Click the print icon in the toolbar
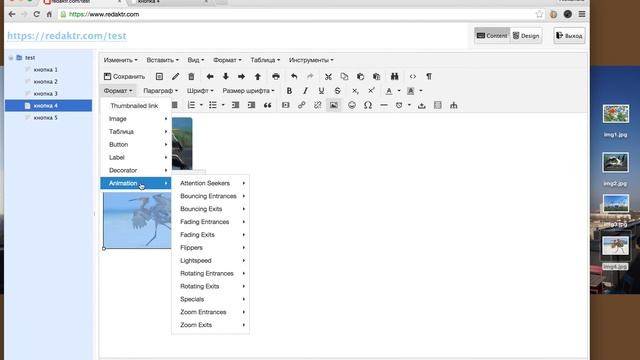Image resolution: width=640 pixels, height=360 pixels. 276,76
